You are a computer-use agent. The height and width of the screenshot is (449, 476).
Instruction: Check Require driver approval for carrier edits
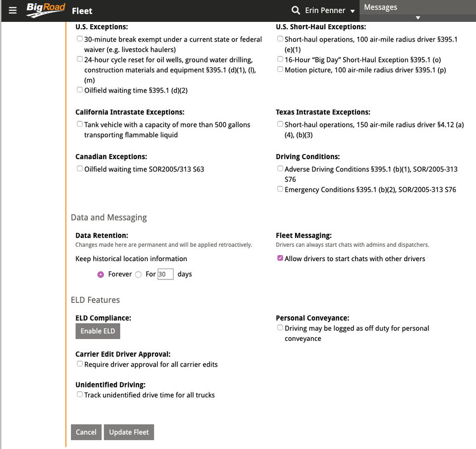point(79,363)
